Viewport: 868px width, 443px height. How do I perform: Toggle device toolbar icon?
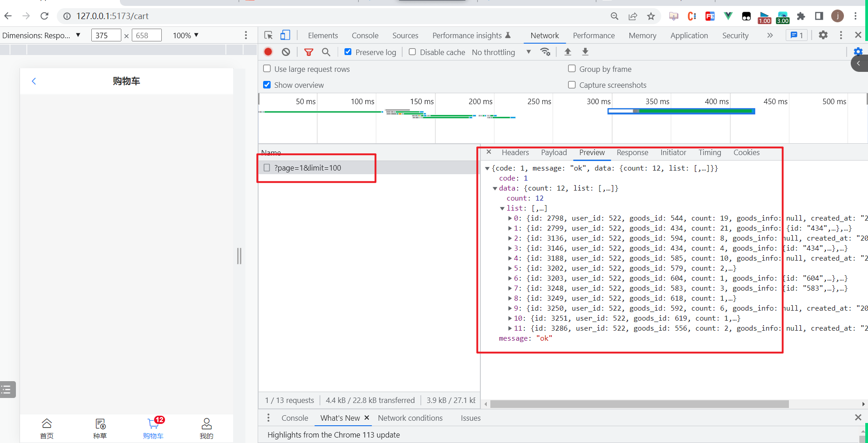(285, 35)
